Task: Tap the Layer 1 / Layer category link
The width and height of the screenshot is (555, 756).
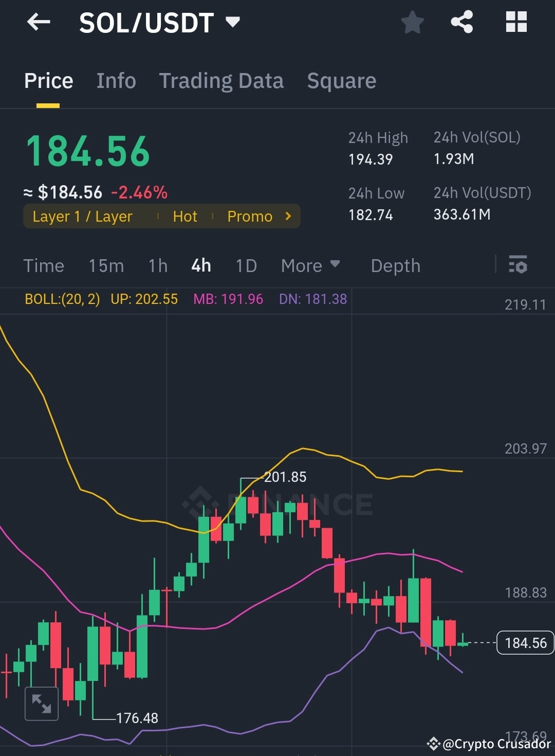Action: coord(82,216)
